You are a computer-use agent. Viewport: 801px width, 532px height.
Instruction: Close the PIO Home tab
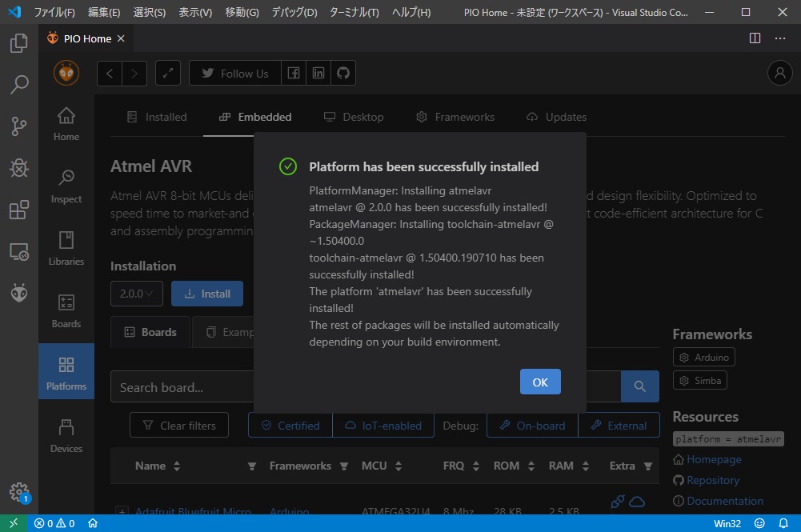tap(121, 39)
